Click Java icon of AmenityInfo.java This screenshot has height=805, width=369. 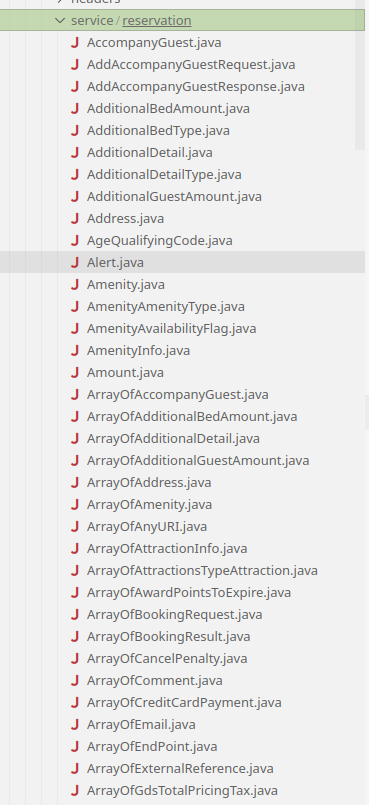[75, 351]
